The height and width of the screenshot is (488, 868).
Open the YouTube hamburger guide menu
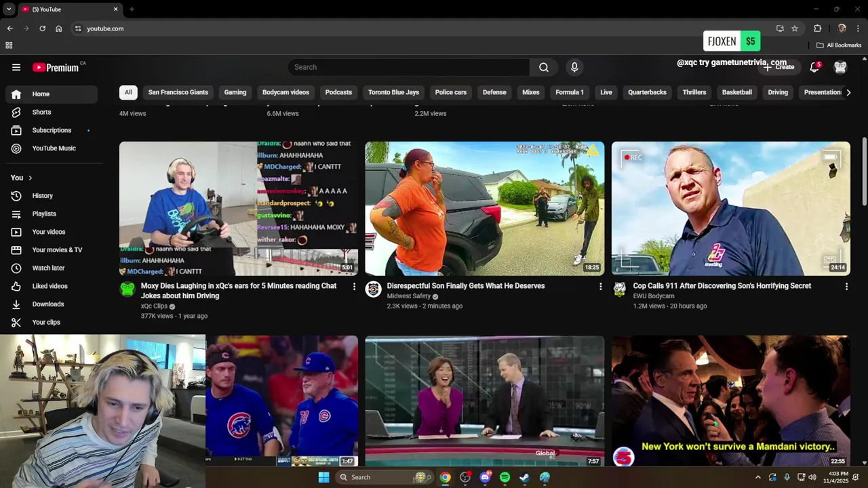16,67
